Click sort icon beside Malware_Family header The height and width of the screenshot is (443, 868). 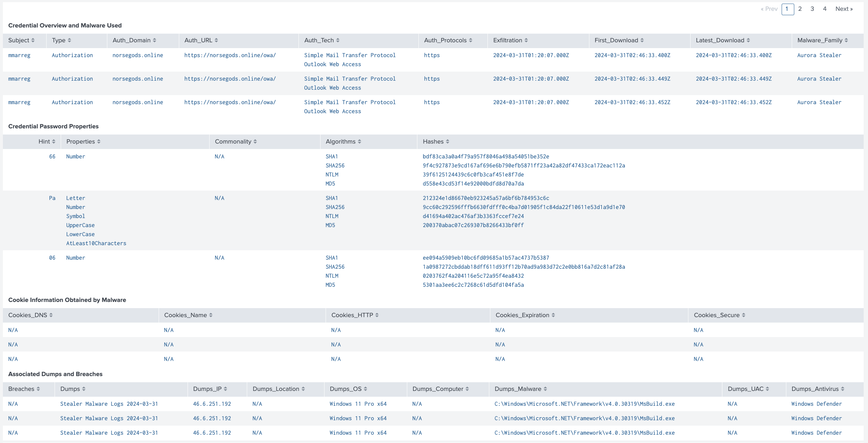click(x=846, y=41)
